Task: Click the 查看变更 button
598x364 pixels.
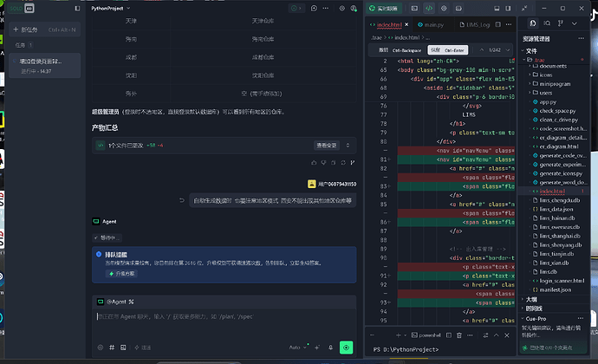Action: (327, 146)
